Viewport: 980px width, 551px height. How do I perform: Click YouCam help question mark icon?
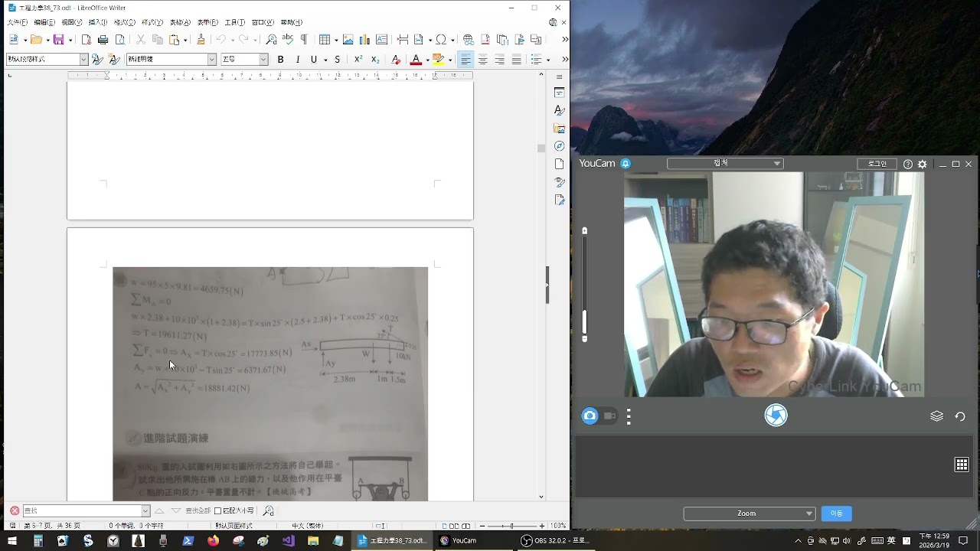(x=908, y=164)
